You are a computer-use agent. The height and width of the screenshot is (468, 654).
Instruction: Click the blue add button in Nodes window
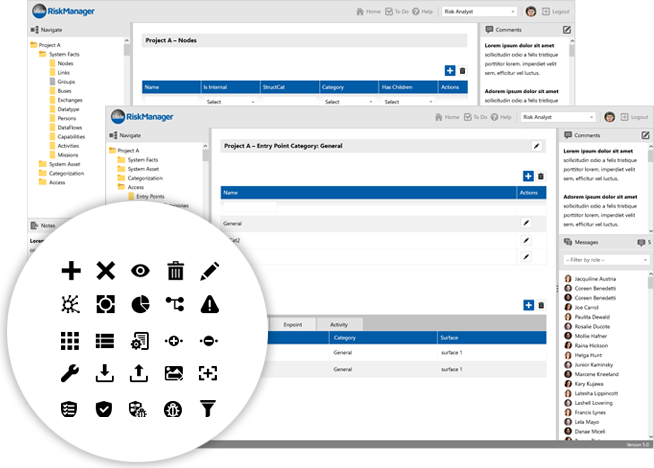tap(450, 70)
